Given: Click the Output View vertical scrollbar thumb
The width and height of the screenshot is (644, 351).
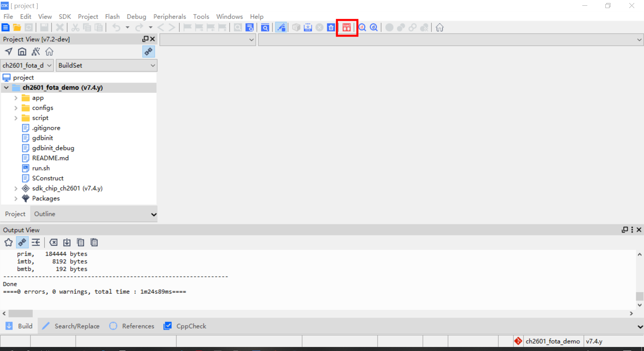Looking at the screenshot, I should (640, 296).
